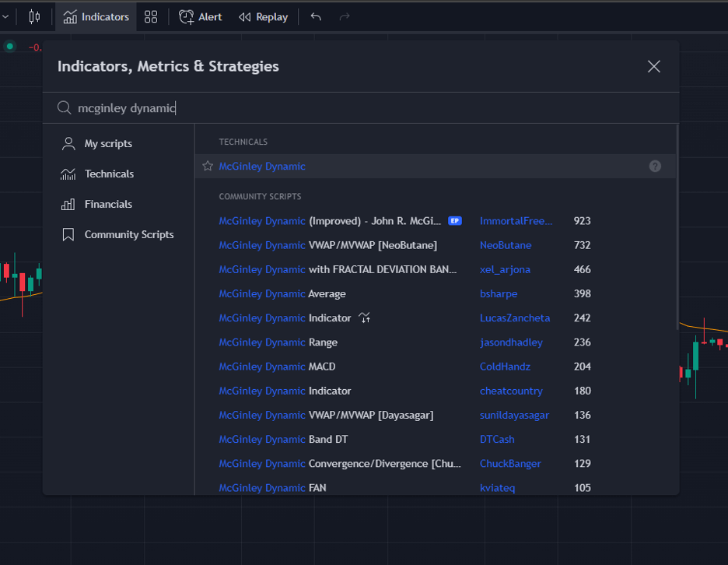Add McGinley Dynamic VWAP/MVWAP [Dayasagar]

tap(326, 415)
